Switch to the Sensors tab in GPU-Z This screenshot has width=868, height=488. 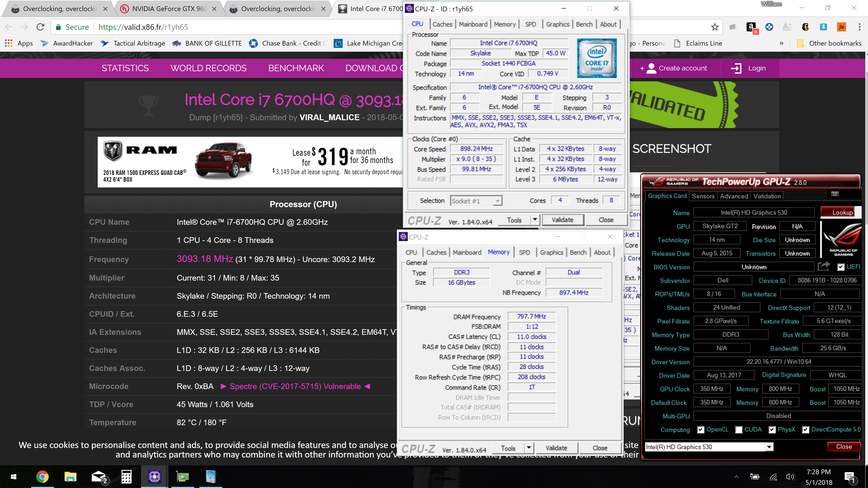click(x=703, y=196)
